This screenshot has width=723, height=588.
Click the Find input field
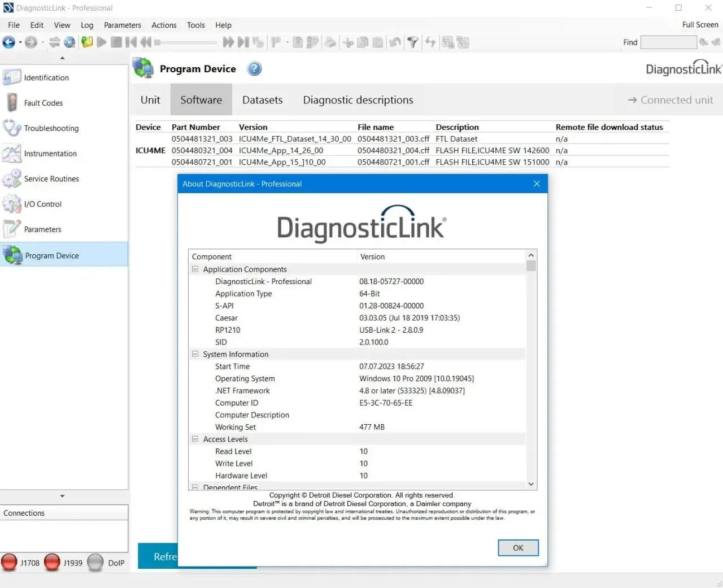669,42
